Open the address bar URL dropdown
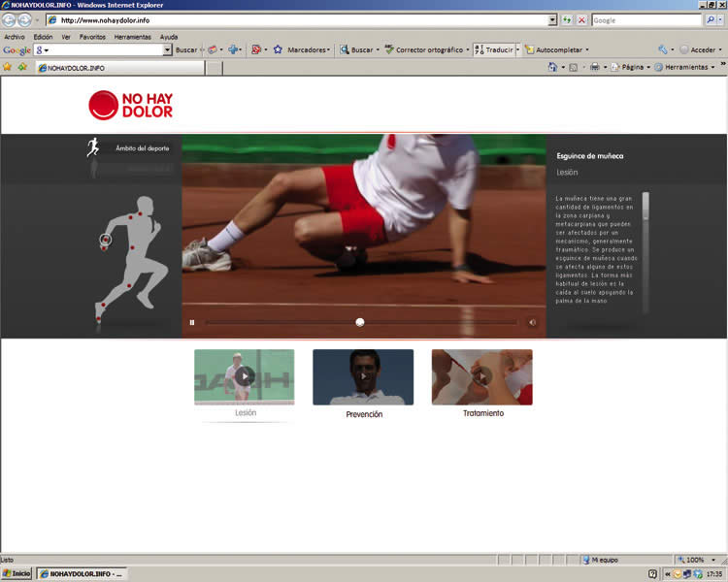This screenshot has height=582, width=728. click(552, 20)
